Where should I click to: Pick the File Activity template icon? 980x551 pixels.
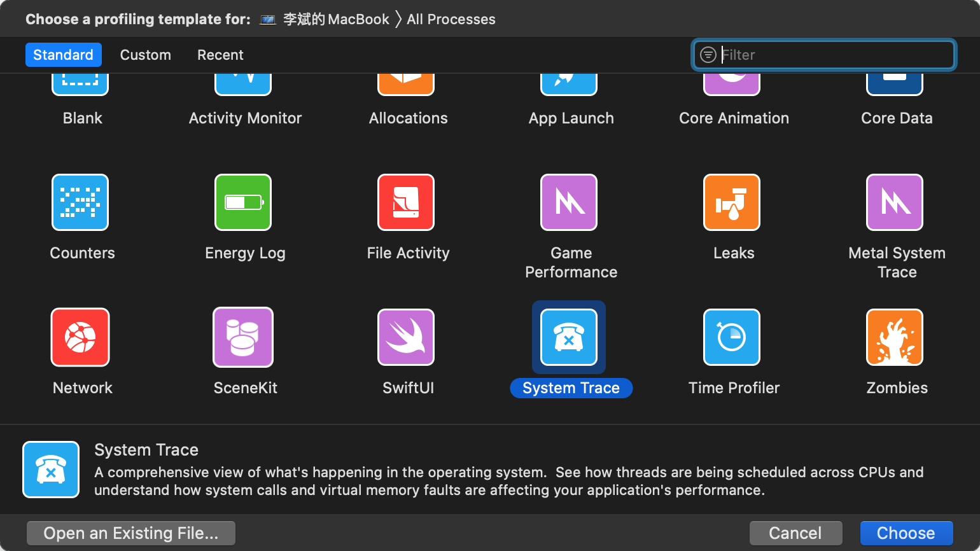pos(406,202)
